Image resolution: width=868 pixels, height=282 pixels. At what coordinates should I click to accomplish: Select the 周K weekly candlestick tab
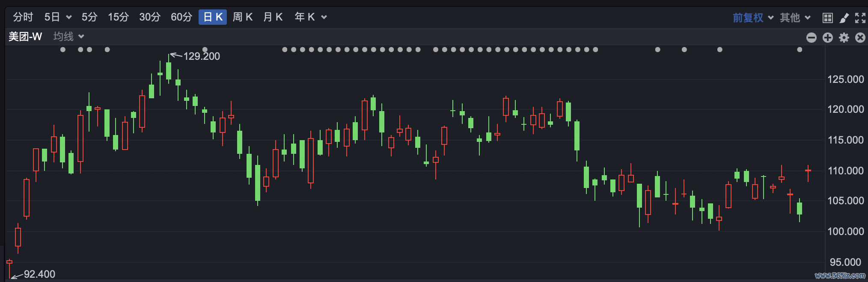pyautogui.click(x=243, y=17)
